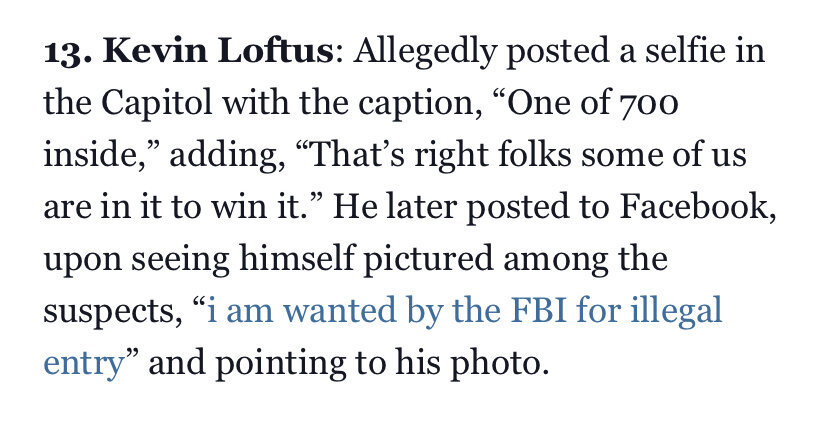
Task: Click the bold list number "13."
Action: click(67, 53)
